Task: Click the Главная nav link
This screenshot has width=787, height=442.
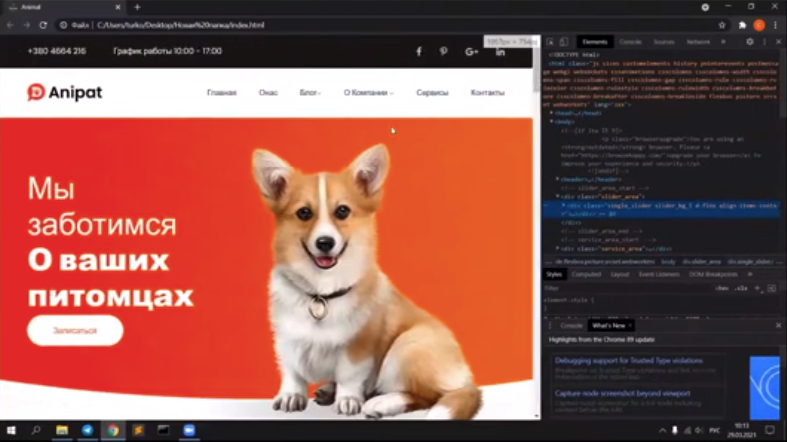Action: pos(221,93)
